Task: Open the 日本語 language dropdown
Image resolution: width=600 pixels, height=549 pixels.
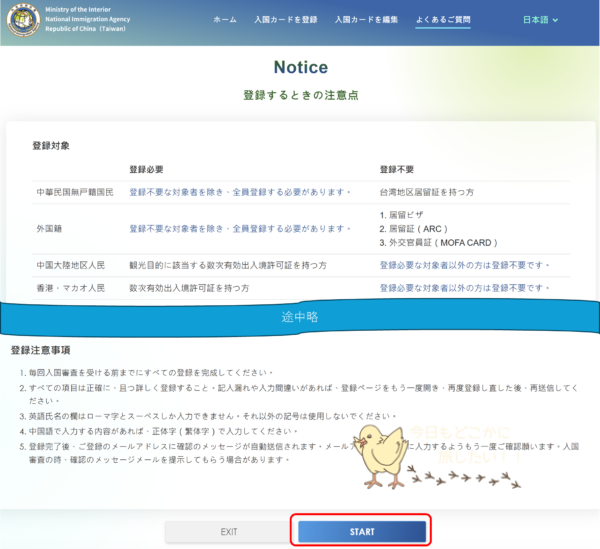Action: pyautogui.click(x=540, y=20)
